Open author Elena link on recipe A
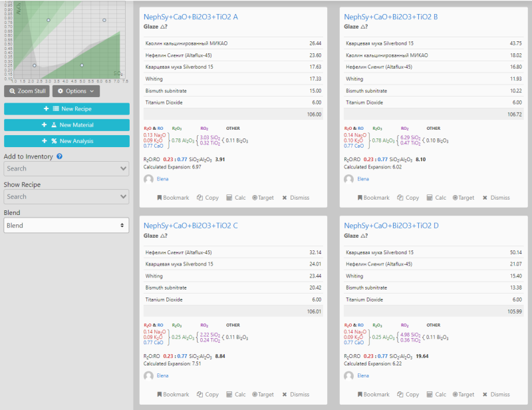The width and height of the screenshot is (532, 410). pyautogui.click(x=162, y=179)
